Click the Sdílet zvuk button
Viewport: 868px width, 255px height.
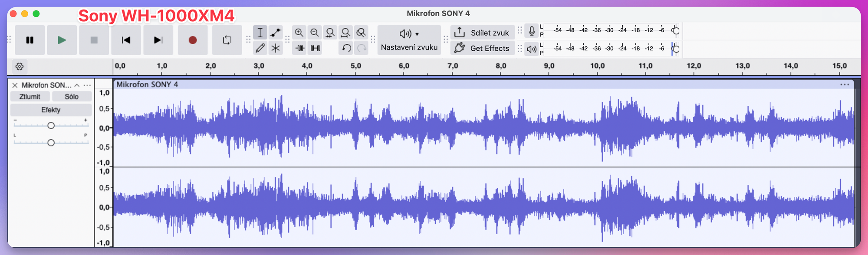point(482,33)
